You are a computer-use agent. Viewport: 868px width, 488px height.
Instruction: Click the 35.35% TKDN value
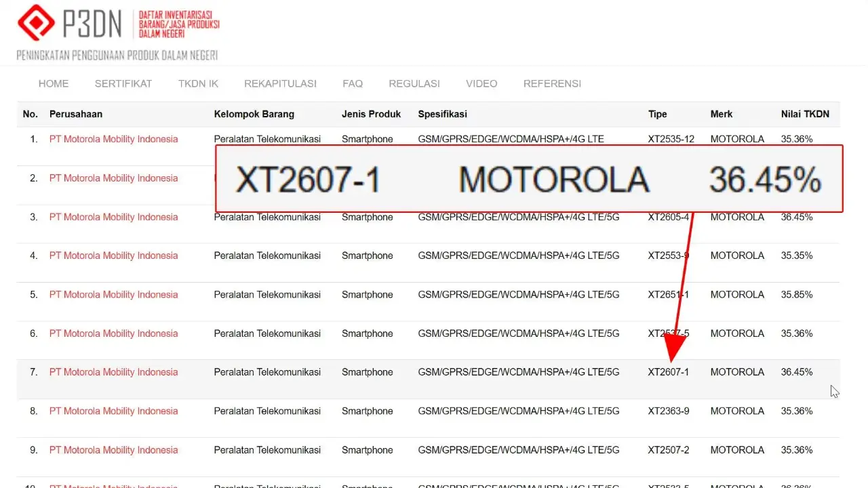pos(797,256)
